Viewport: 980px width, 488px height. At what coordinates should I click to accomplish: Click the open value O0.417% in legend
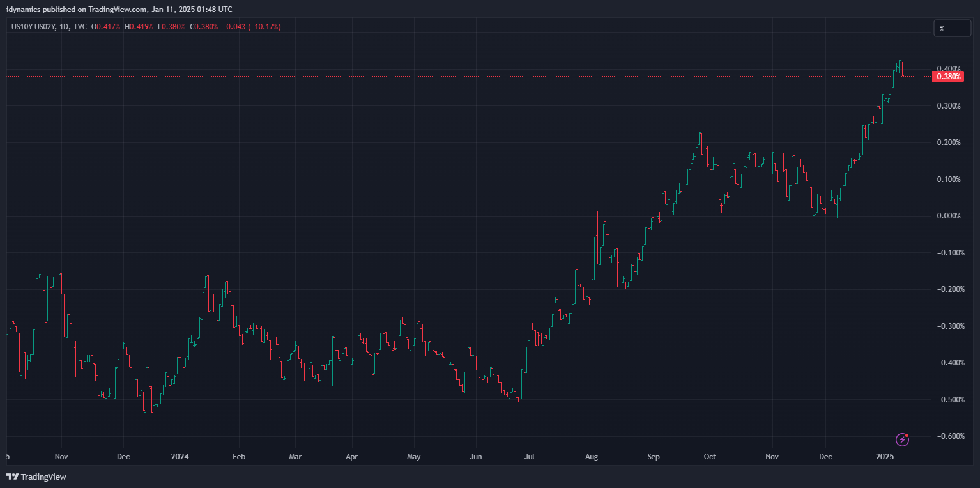point(107,27)
